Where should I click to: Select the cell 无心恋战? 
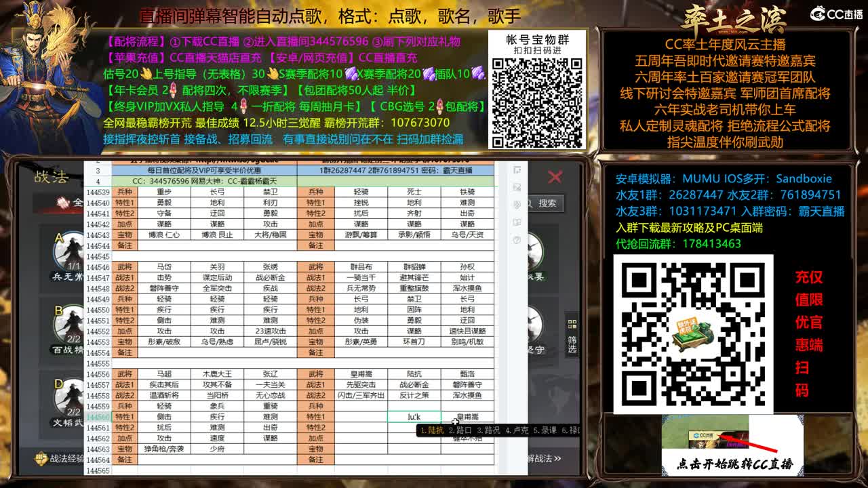270,395
